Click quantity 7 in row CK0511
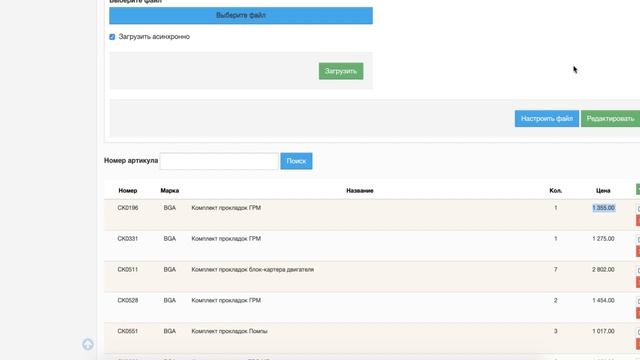Screen dimensions: 640x360 click(x=556, y=269)
